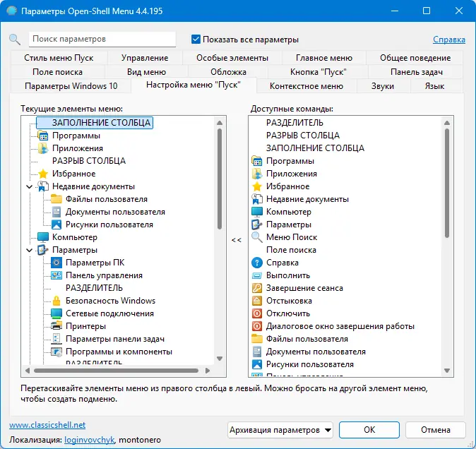Open the www.classicshell.net link

pos(47,425)
